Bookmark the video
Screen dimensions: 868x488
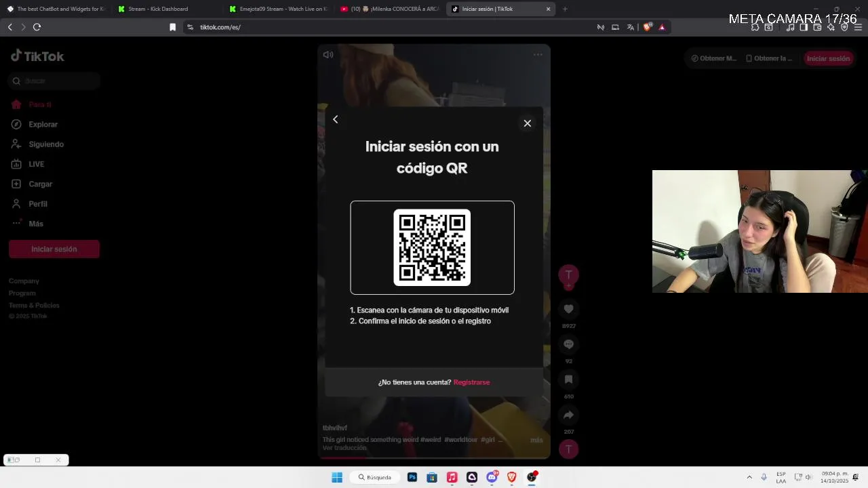[x=568, y=380]
